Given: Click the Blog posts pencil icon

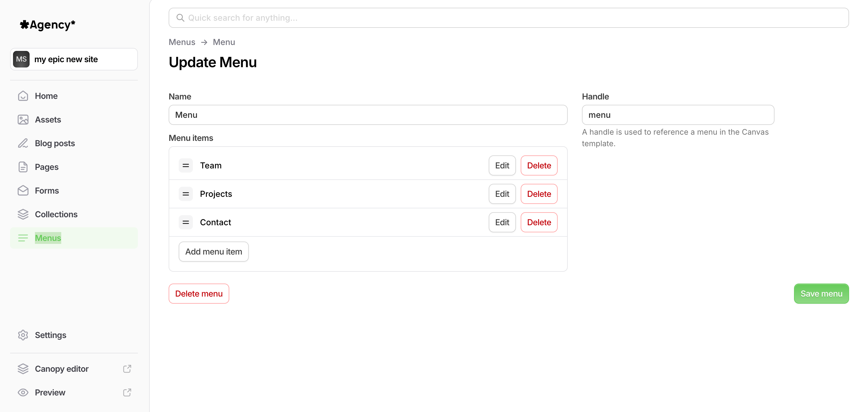Looking at the screenshot, I should pyautogui.click(x=22, y=143).
